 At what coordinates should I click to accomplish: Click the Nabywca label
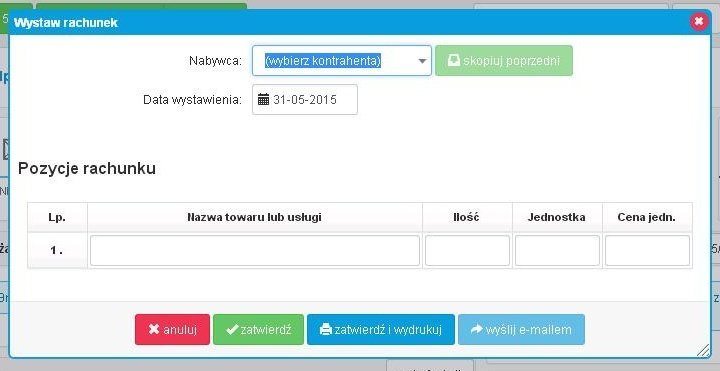point(215,61)
